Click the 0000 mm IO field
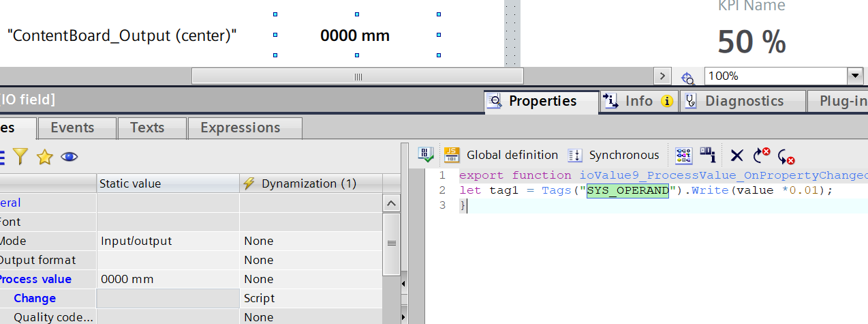This screenshot has height=324, width=868. (355, 35)
